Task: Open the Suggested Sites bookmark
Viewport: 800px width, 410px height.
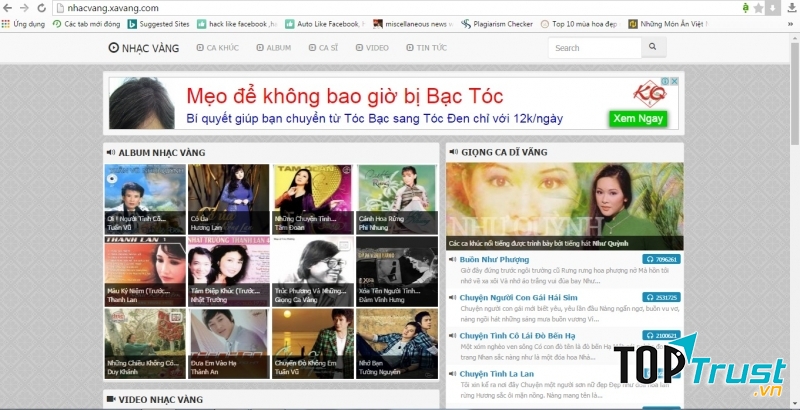Action: (159, 24)
